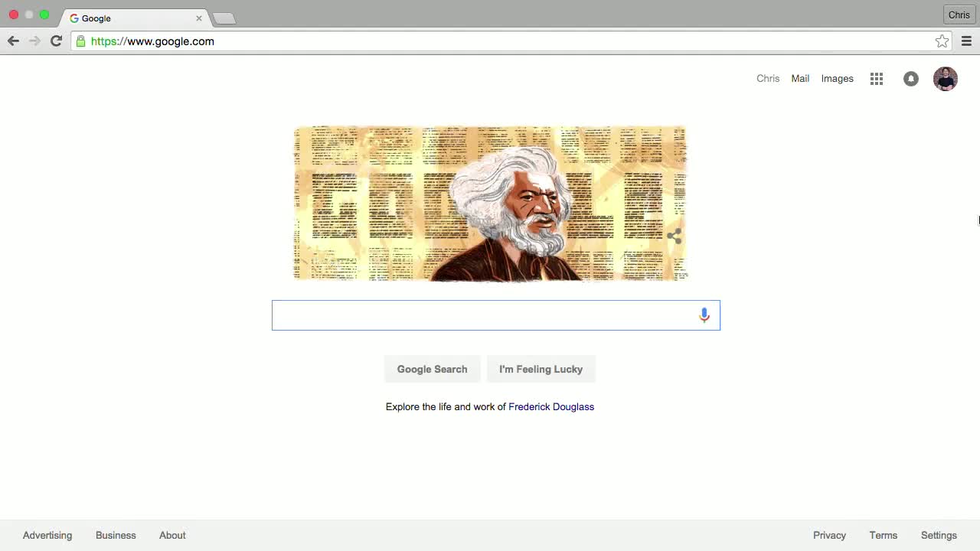Open Frederick Douglass link

pos(551,407)
